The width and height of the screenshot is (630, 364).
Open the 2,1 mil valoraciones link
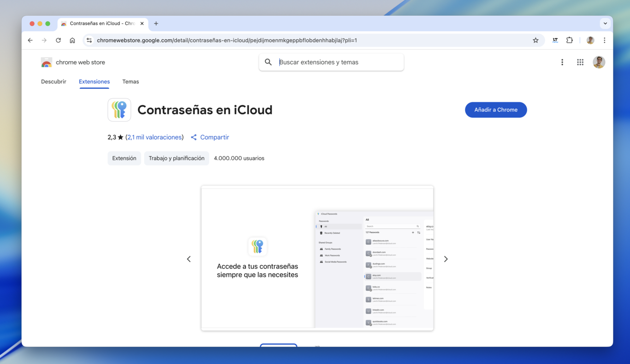point(154,137)
